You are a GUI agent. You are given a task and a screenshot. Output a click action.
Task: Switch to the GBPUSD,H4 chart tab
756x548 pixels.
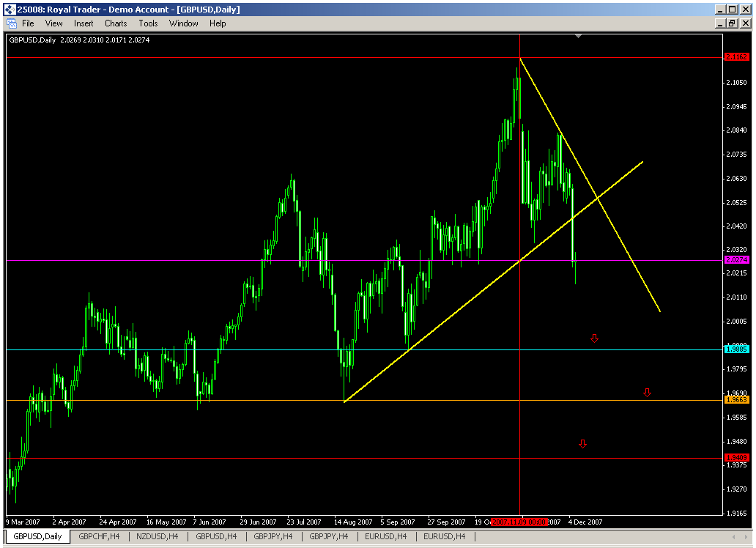[216, 536]
